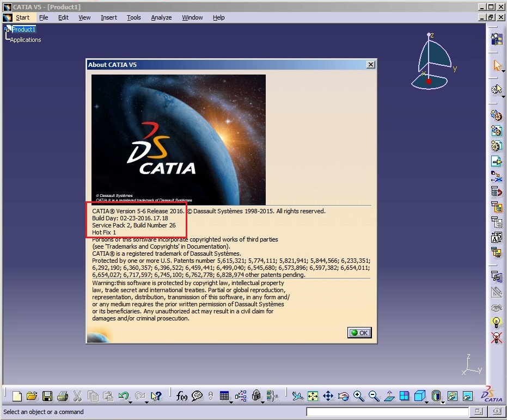Open the File menu
The image size is (507, 420).
[44, 17]
